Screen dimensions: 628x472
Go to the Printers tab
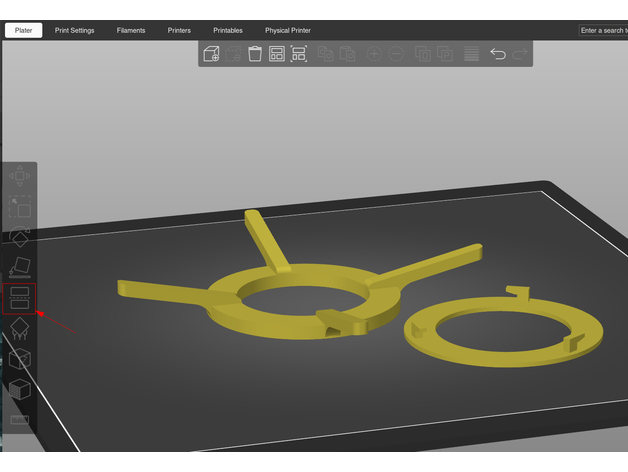coord(179,31)
